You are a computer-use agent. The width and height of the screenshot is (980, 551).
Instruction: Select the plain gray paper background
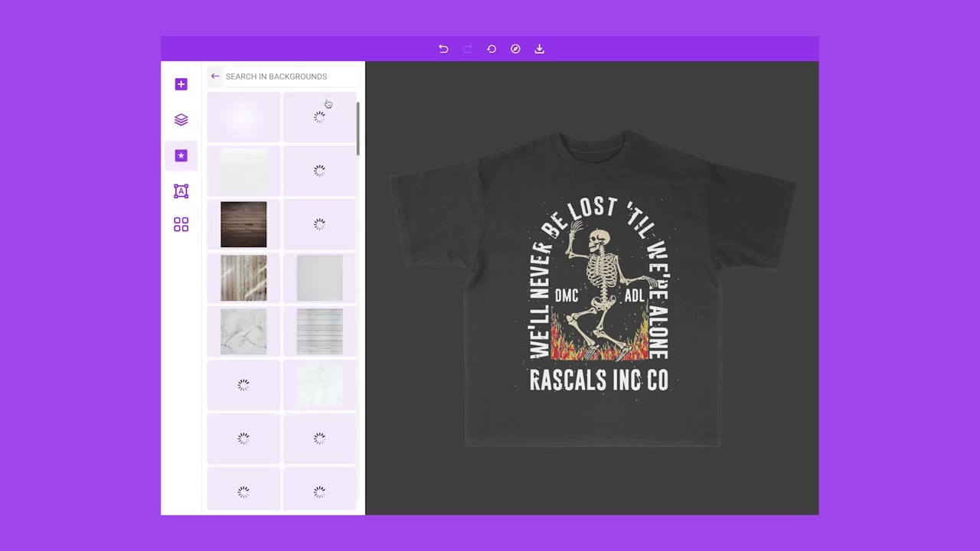(319, 278)
